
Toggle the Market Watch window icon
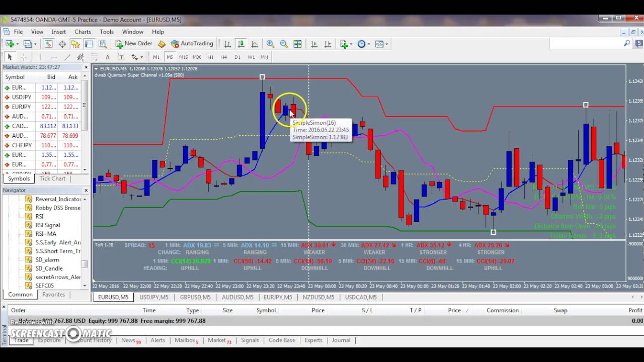[48, 44]
